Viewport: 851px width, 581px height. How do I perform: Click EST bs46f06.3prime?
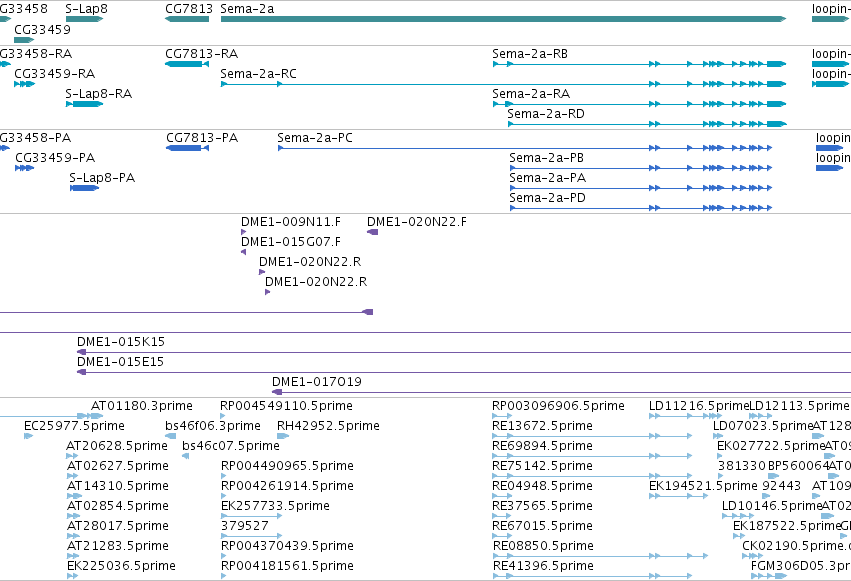coord(213,426)
